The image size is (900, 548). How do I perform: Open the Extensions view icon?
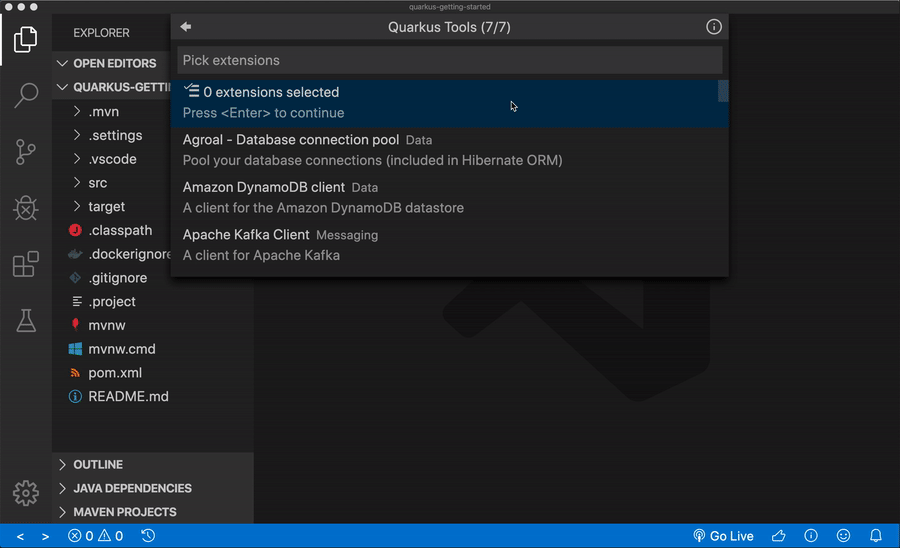(26, 264)
